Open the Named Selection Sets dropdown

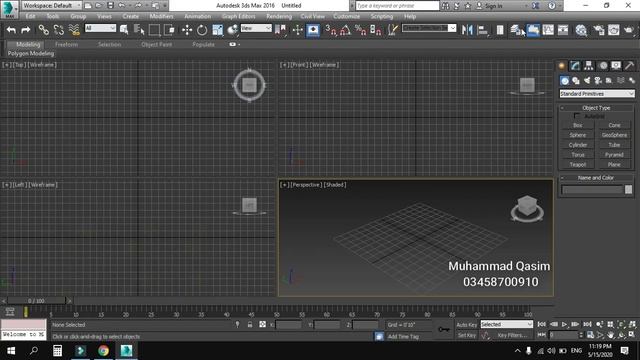coord(429,28)
